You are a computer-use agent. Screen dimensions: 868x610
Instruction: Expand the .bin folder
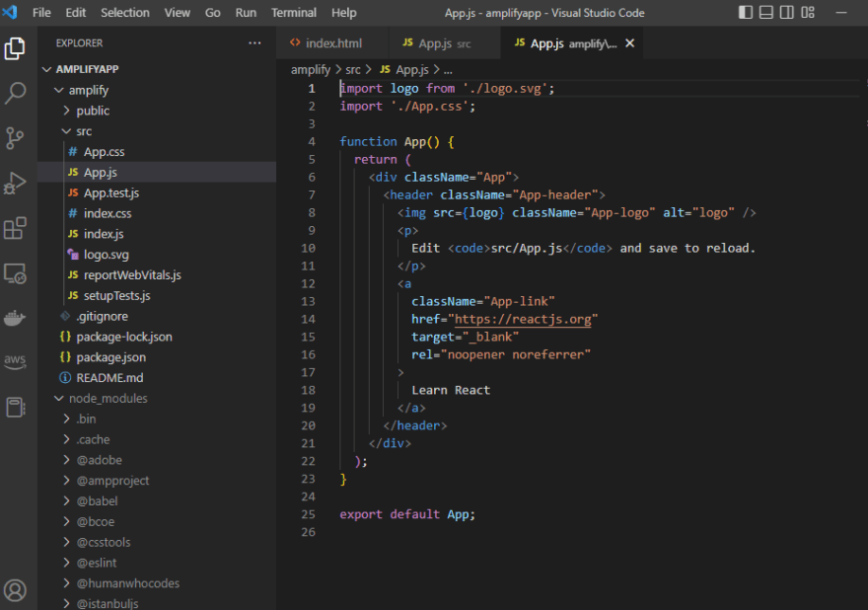pyautogui.click(x=157, y=419)
